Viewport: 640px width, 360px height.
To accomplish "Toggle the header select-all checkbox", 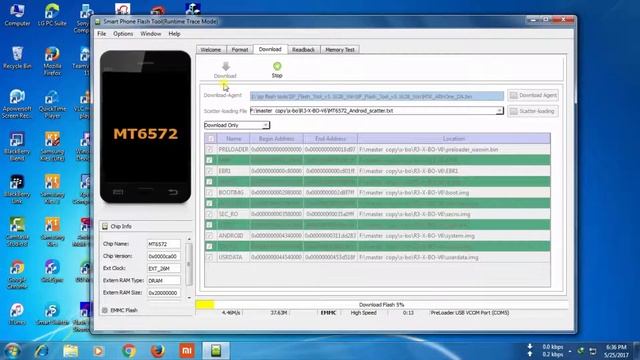I will (211, 139).
